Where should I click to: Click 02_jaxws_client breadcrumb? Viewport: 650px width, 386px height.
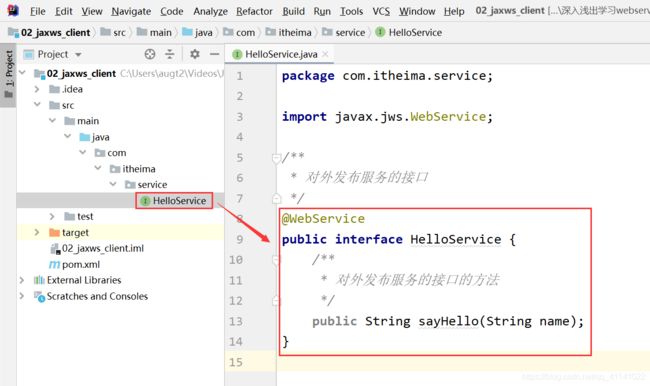[50, 32]
